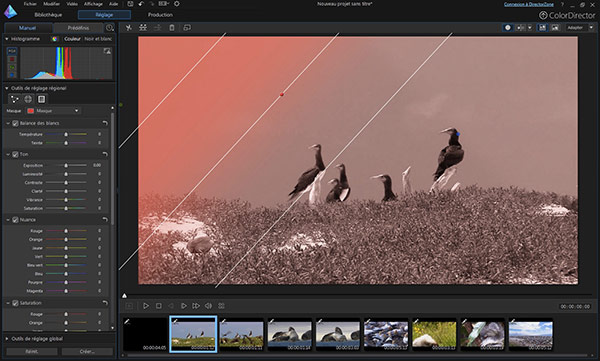Open the Modifier menu
Image resolution: width=600 pixels, height=361 pixels.
[51, 4]
